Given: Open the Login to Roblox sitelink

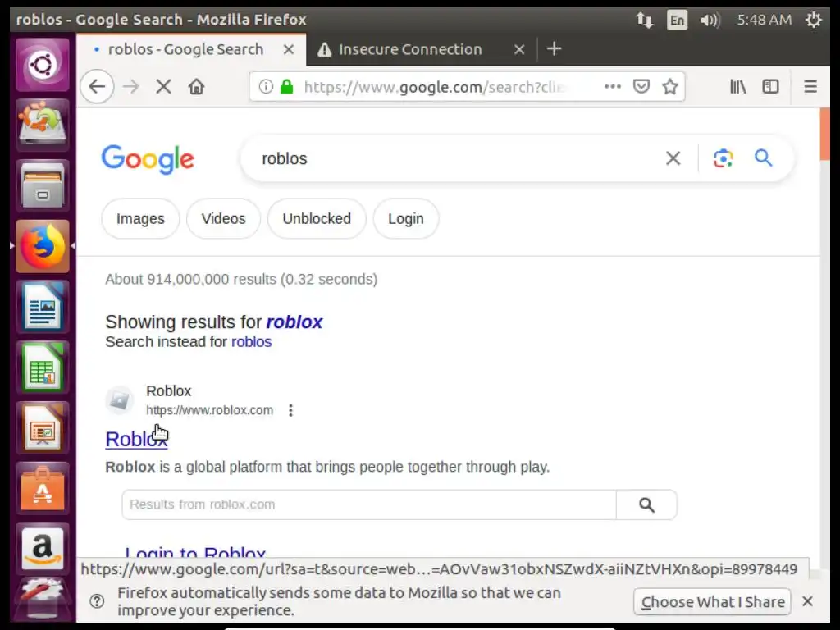Looking at the screenshot, I should 195,553.
